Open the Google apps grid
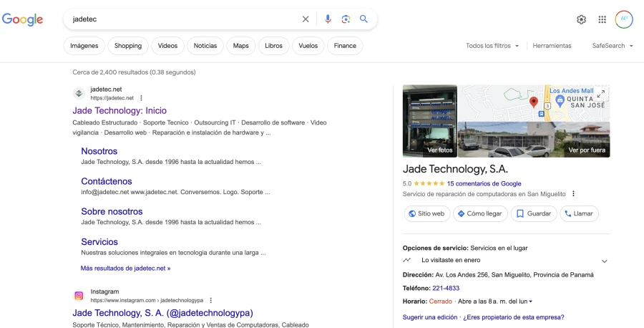Screen dimensions: 644x328 point(602,19)
